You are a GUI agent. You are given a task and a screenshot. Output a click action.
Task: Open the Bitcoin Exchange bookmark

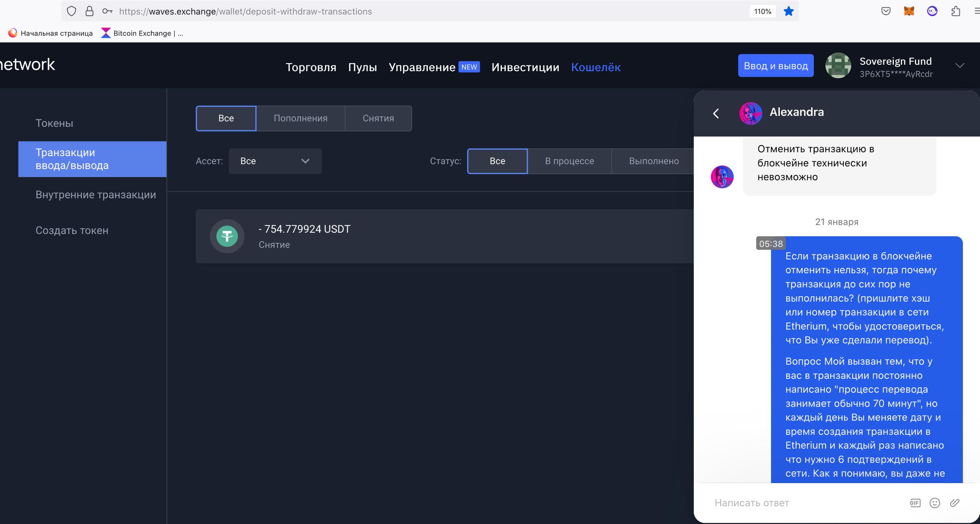point(142,33)
